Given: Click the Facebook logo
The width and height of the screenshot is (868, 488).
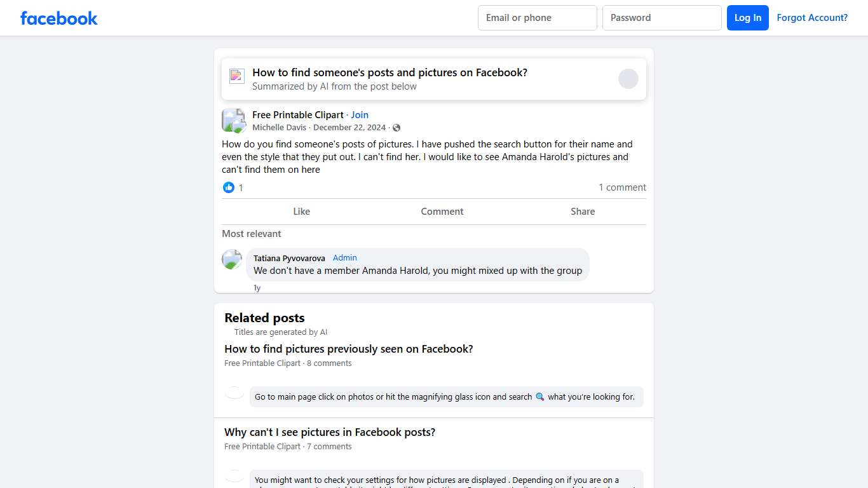Looking at the screenshot, I should pyautogui.click(x=59, y=18).
